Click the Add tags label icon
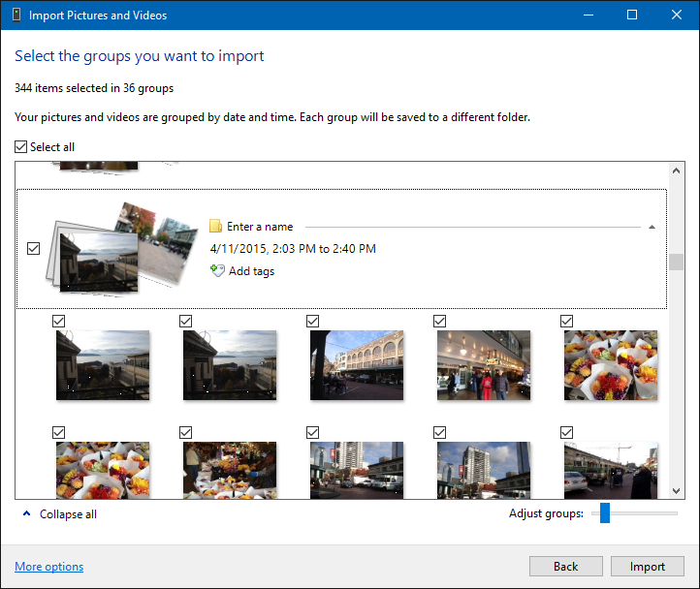This screenshot has height=589, width=700. 217,270
